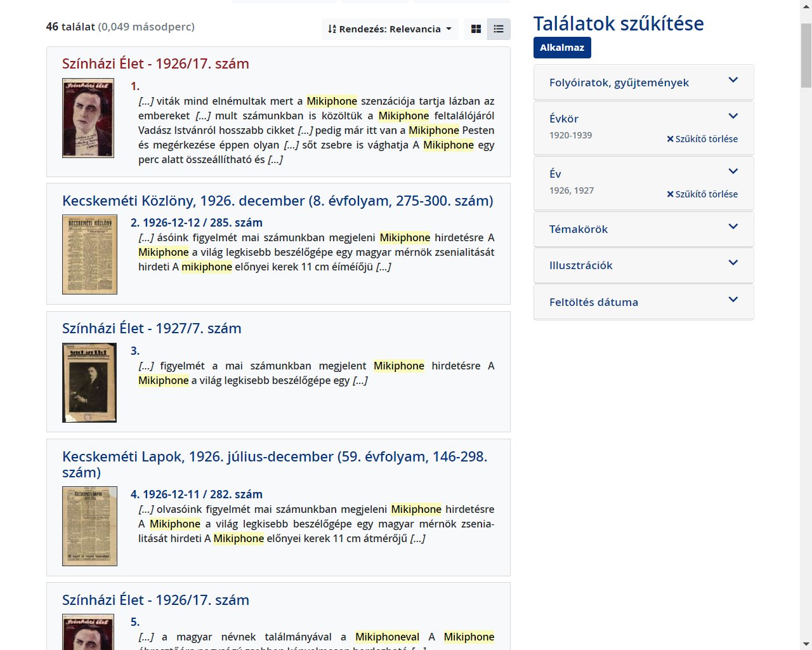Click the Kecskeméti Közlöny cover thumbnail
812x650 pixels.
(89, 254)
